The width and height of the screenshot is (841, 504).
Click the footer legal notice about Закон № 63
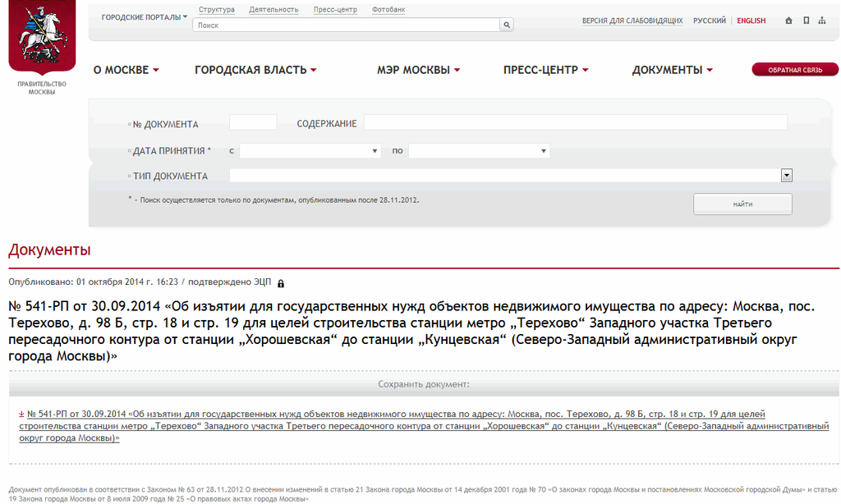coord(423,494)
